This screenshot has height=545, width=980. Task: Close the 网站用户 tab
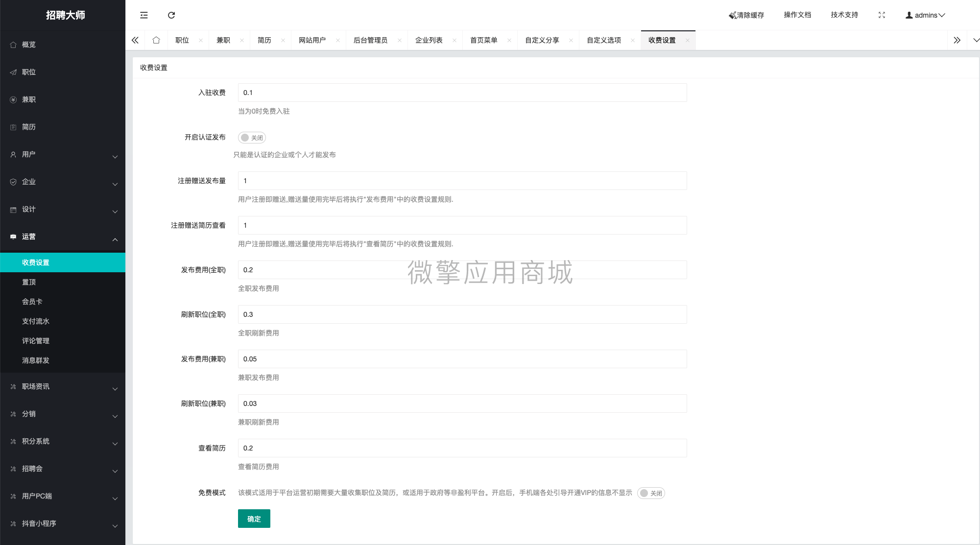pos(338,40)
